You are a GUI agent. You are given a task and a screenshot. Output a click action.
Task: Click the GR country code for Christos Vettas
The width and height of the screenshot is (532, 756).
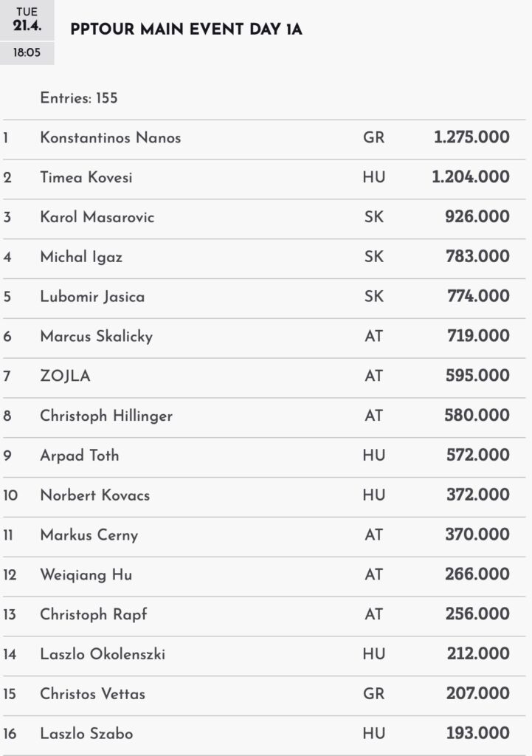click(374, 694)
